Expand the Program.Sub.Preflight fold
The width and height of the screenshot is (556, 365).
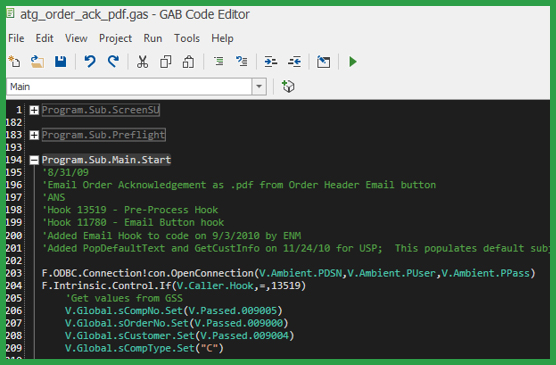coord(34,135)
